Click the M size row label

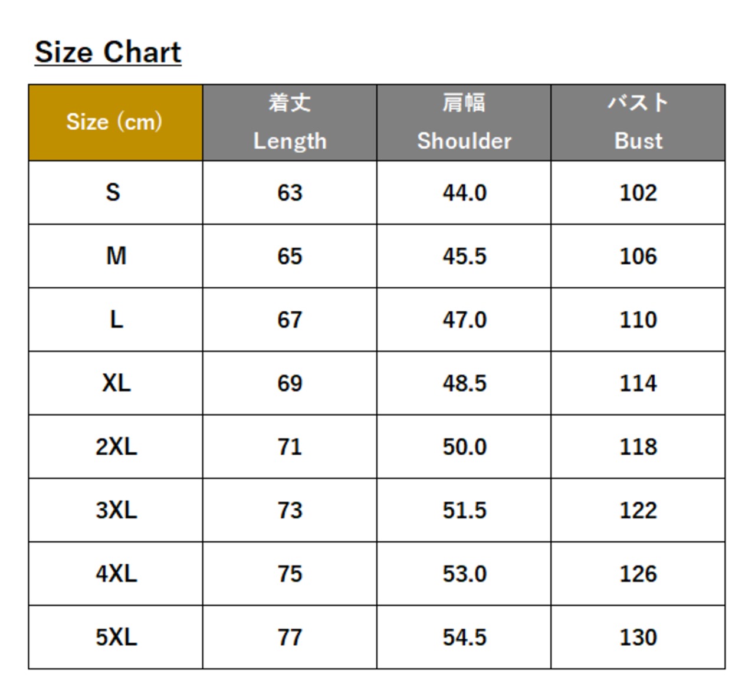(116, 257)
